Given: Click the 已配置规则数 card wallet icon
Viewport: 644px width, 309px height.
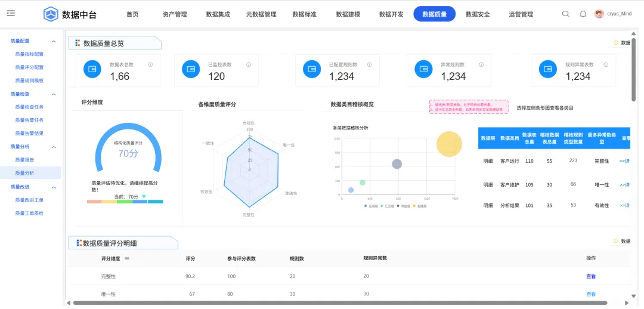Looking at the screenshot, I should click(x=312, y=69).
